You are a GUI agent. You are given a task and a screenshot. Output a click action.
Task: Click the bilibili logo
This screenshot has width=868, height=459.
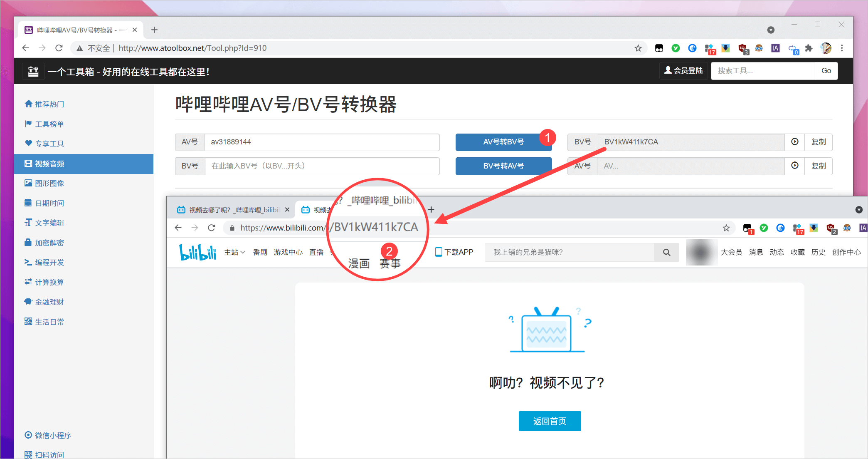pos(198,252)
